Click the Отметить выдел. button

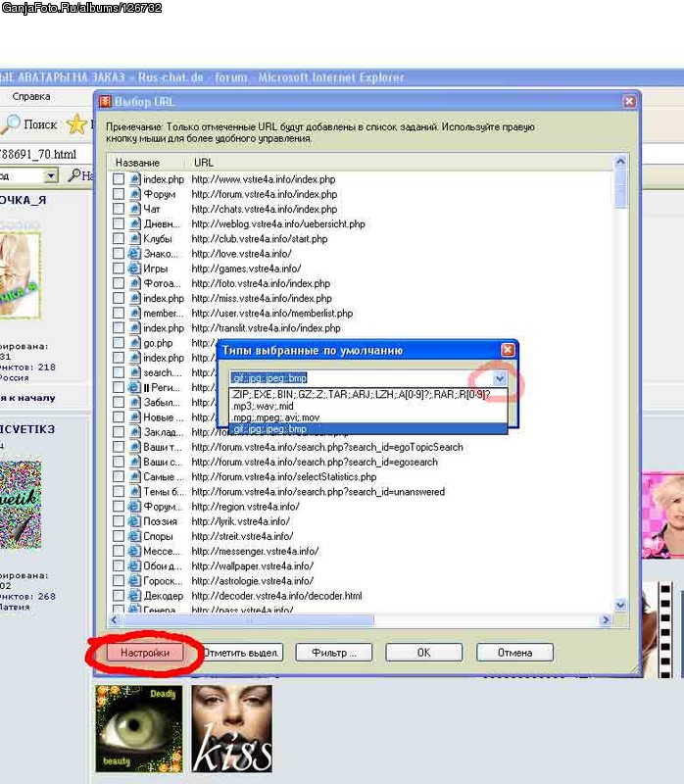(241, 653)
